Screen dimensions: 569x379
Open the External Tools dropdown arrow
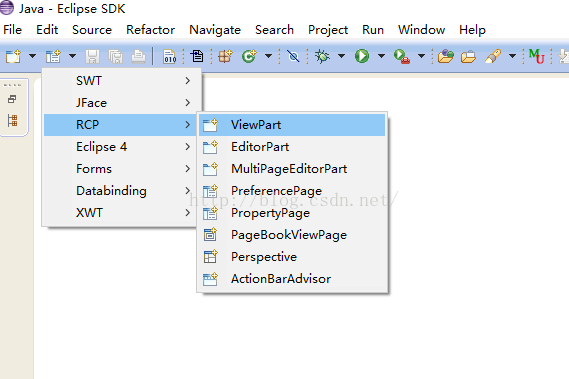coord(421,56)
